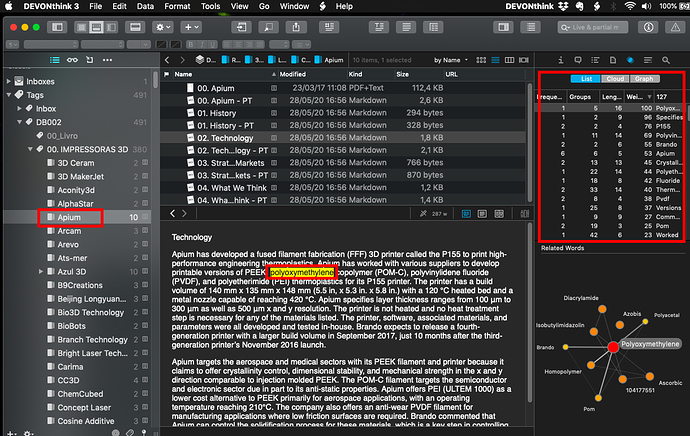
Task: Open the table of contents inspector icon
Action: 595,60
